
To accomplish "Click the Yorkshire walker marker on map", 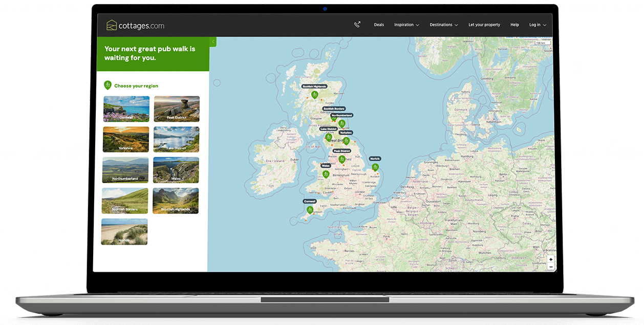I will tap(346, 141).
